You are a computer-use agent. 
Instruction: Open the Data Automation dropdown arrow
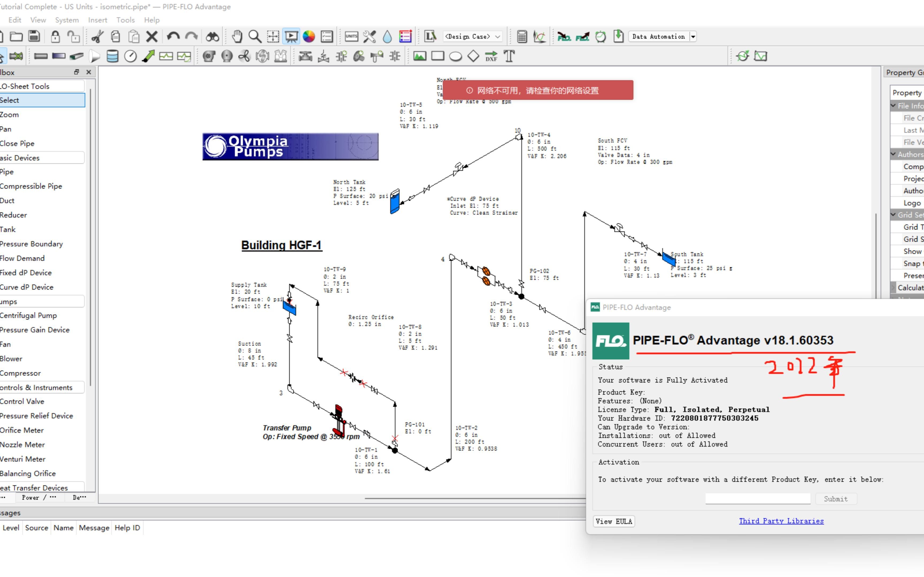tap(693, 37)
